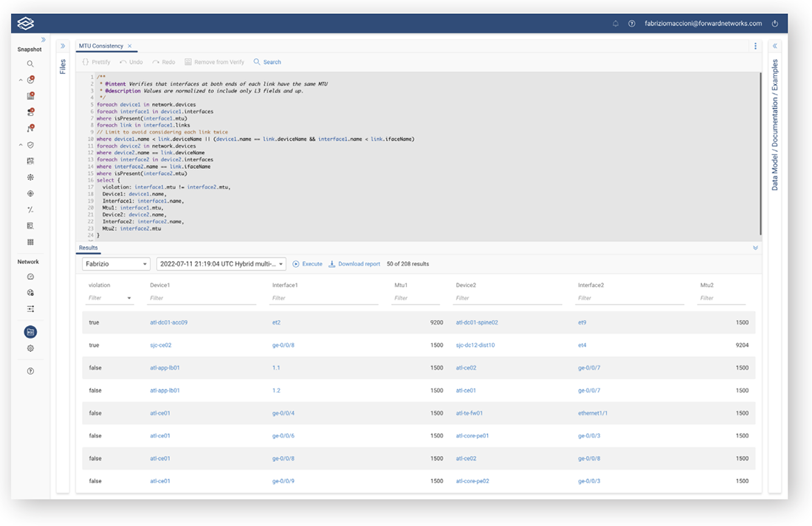The image size is (812, 526).
Task: Open device link atl-te-fw01
Action: pyautogui.click(x=469, y=413)
